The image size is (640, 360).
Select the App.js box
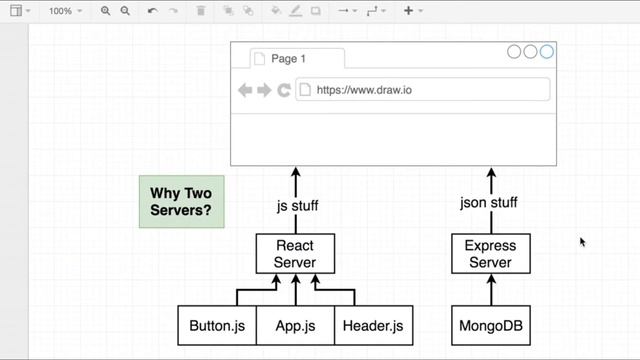click(295, 325)
